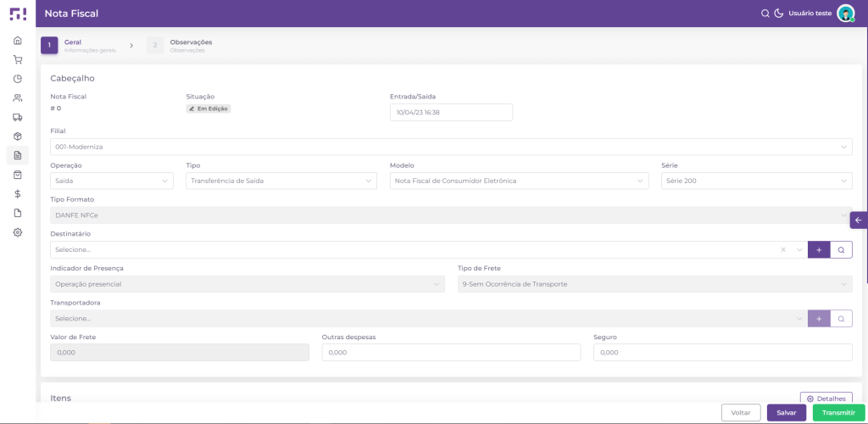Add new Transportadora with plus button
Screen dimensions: 868x424
click(820, 318)
